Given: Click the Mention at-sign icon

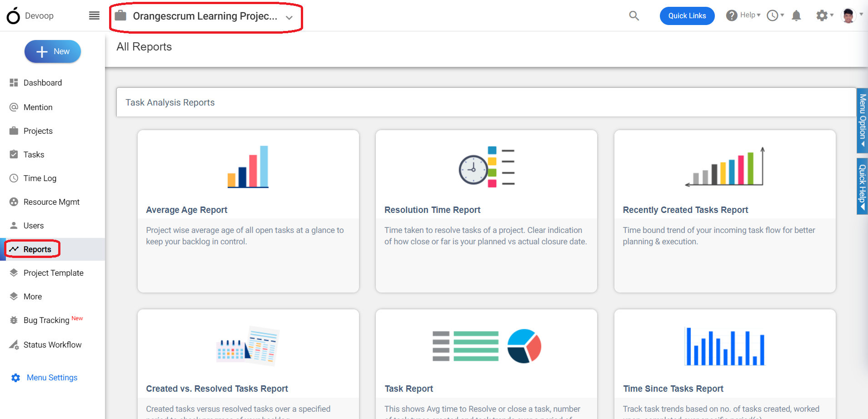Looking at the screenshot, I should 14,107.
